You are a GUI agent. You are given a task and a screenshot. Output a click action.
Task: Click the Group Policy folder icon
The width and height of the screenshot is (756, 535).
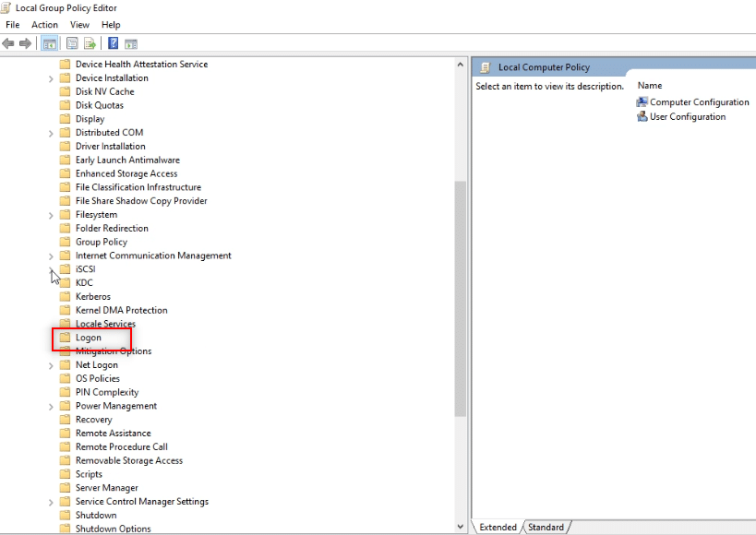click(66, 242)
